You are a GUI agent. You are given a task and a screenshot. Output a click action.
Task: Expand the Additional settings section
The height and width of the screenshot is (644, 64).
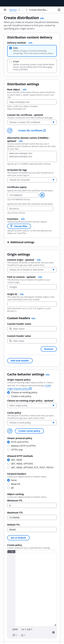coord(21,242)
